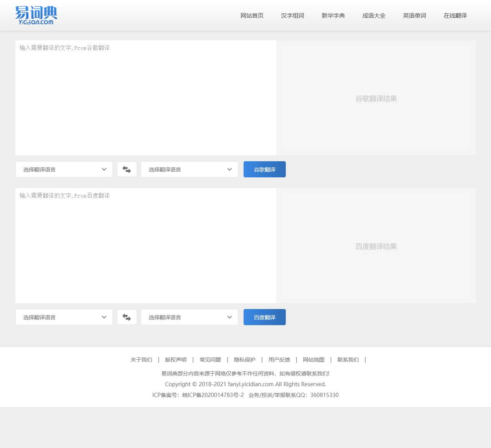This screenshot has width=491, height=448.
Task: Select the 网站首页 menu item
Action: pyautogui.click(x=252, y=16)
